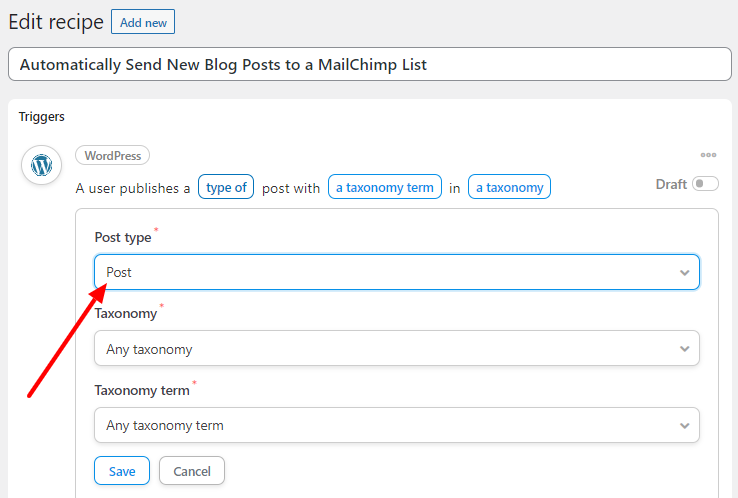Click the Taxonomy term field chevron arrow
This screenshot has height=498, width=738.
[684, 426]
